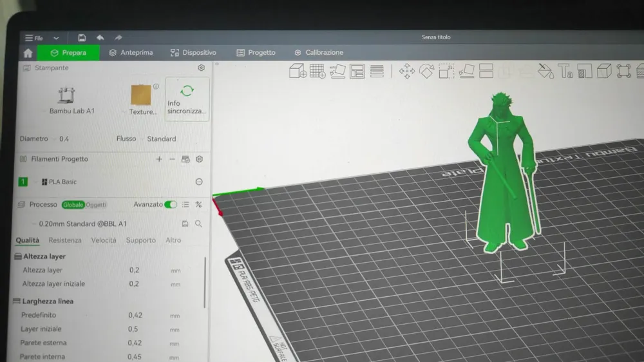
Task: Select the Rotate tool icon
Action: 427,71
